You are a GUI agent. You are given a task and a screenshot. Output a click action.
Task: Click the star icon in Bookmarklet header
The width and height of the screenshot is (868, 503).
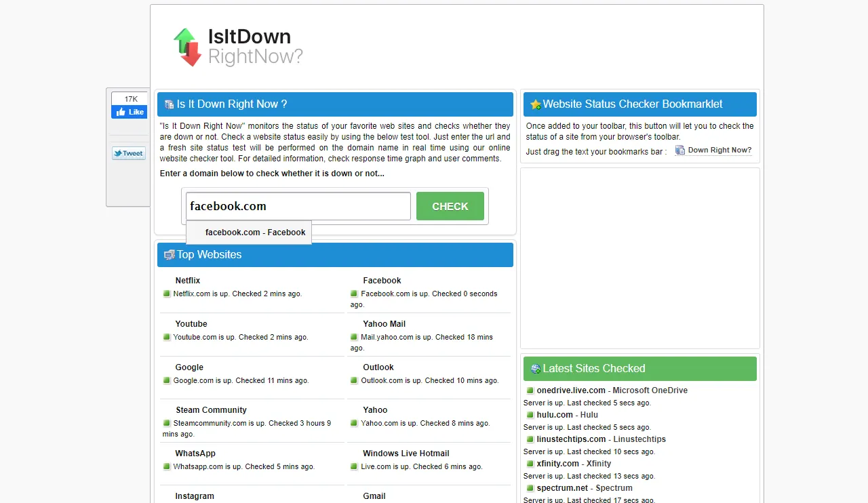coord(536,104)
